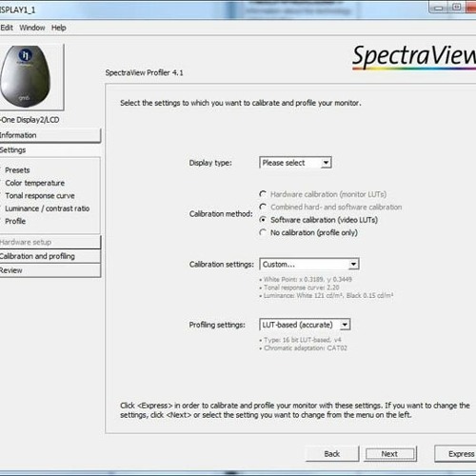Select No calibration (profile only) radio

(x=308, y=232)
